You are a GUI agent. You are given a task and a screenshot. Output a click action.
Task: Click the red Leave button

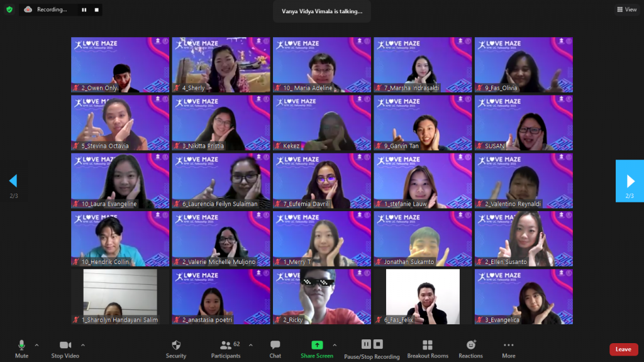pos(623,349)
